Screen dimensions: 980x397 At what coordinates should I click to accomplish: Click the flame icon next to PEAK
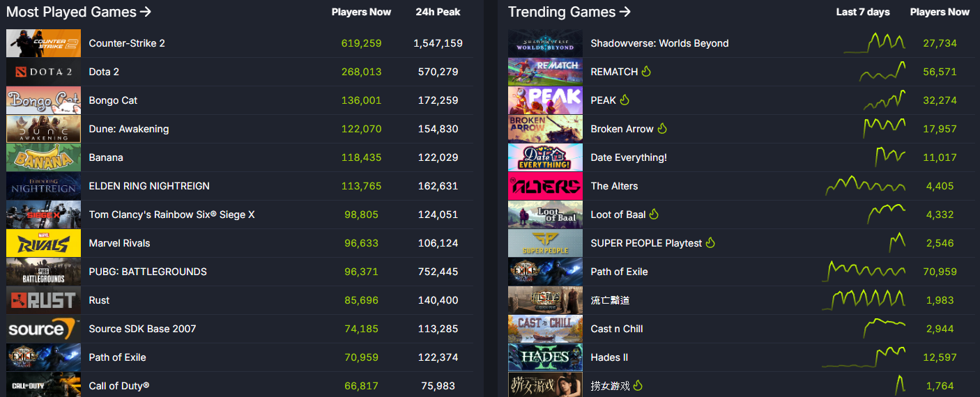pos(625,100)
